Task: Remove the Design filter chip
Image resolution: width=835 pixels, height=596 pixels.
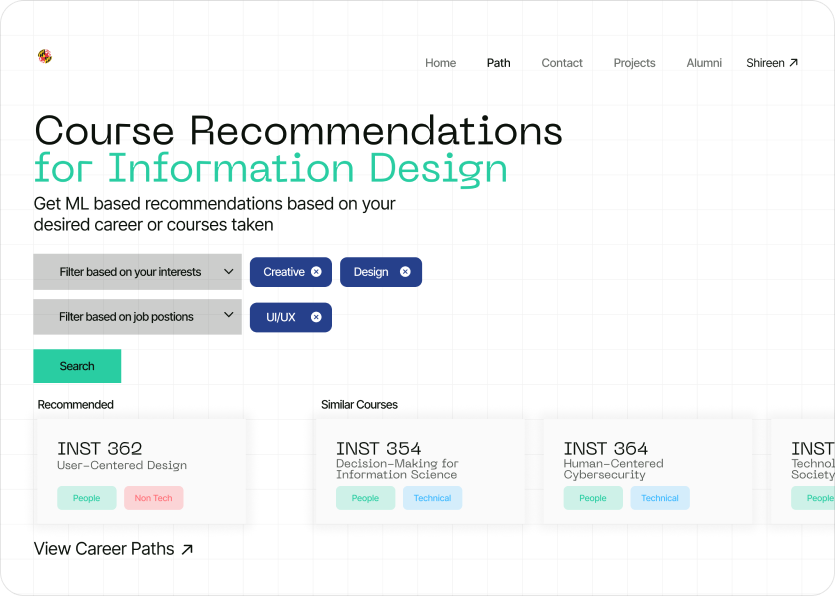Action: [x=405, y=272]
